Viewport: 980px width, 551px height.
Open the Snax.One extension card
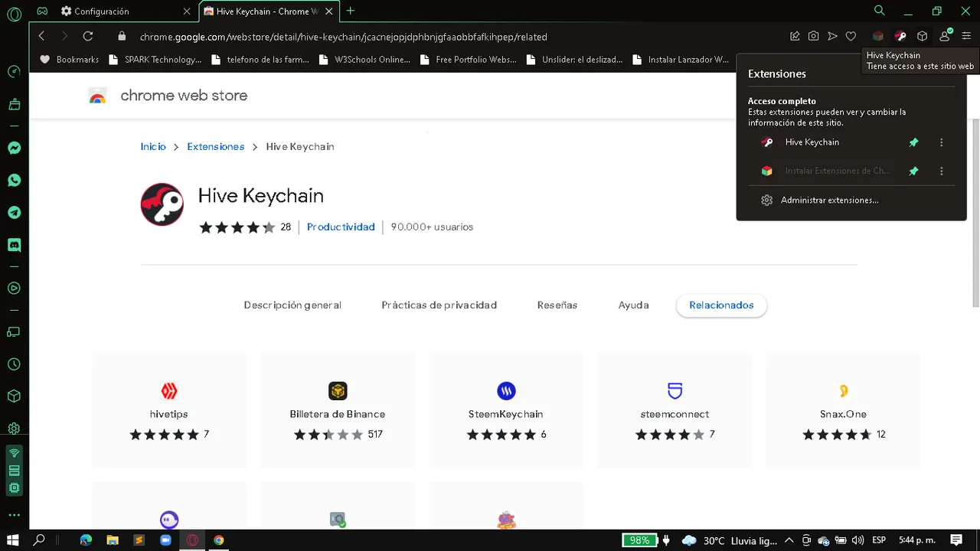(843, 410)
